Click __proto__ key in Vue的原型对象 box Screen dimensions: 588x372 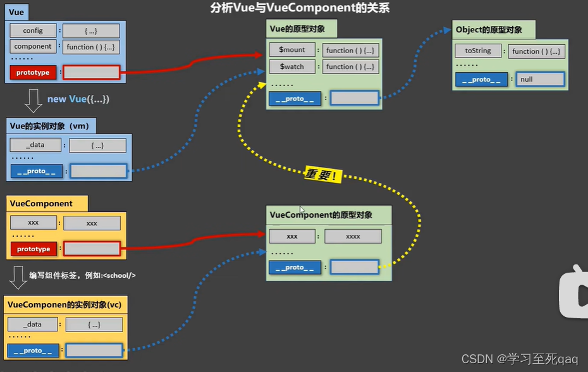pyautogui.click(x=295, y=99)
